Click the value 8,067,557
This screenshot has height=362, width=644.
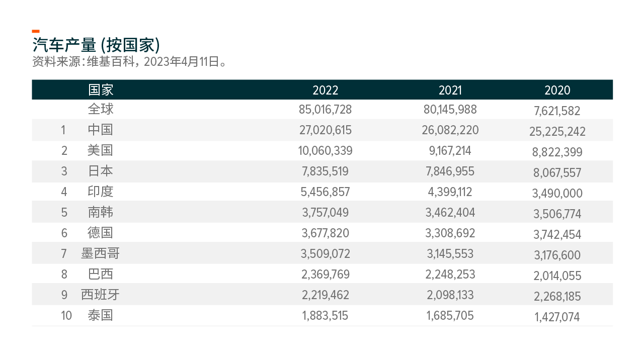(x=557, y=173)
